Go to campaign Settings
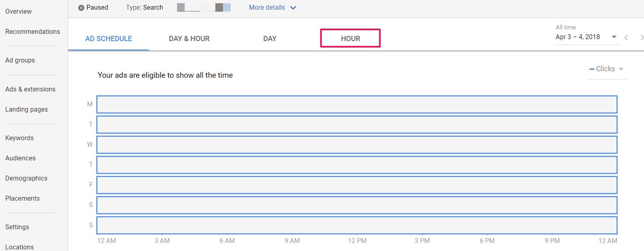The image size is (644, 251). 17,227
